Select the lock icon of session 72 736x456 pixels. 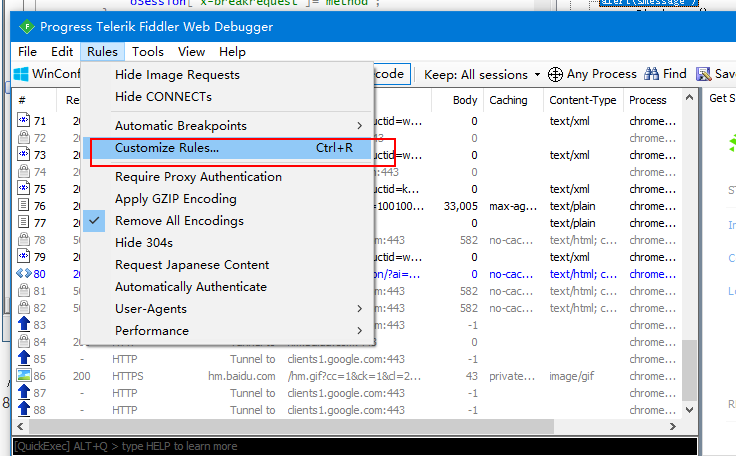[23, 137]
